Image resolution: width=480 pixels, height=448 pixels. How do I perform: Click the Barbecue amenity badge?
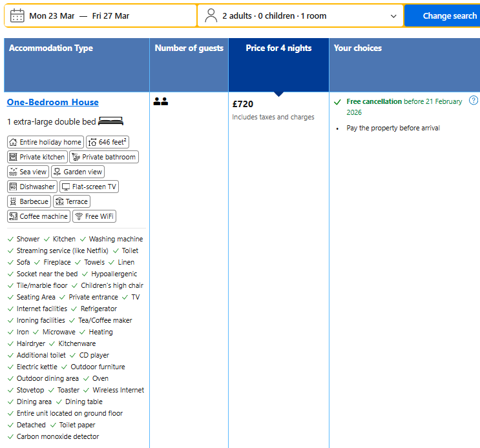(x=29, y=201)
